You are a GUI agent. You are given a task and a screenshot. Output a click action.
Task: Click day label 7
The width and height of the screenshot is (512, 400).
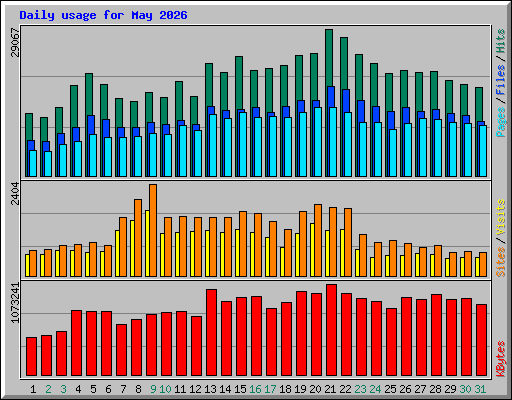pos(123,389)
